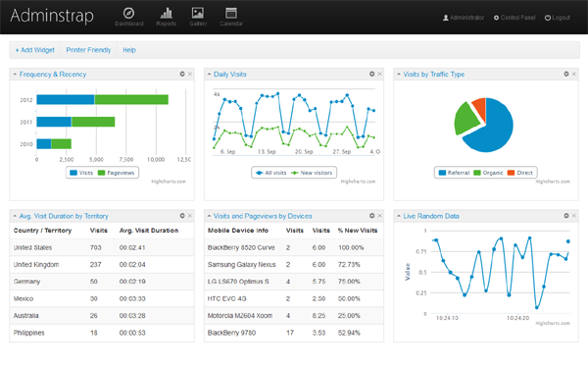This screenshot has width=588, height=368.
Task: Toggle the All visits legend series
Action: [x=270, y=173]
